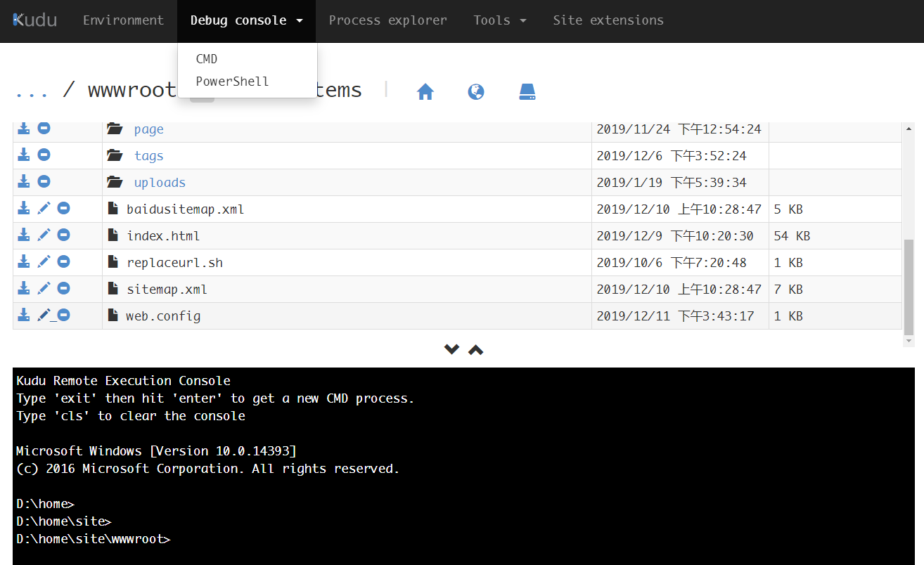The image size is (924, 565).
Task: Collapse file list with down chevron
Action: coord(451,349)
